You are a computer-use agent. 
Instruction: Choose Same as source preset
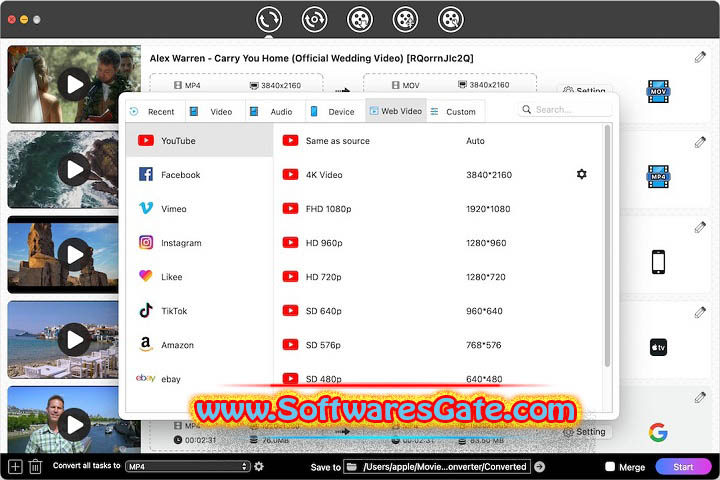438,141
